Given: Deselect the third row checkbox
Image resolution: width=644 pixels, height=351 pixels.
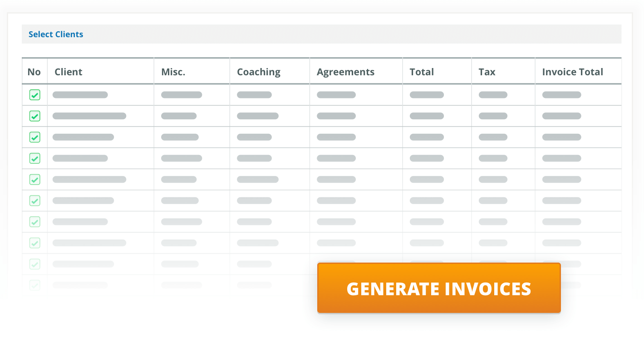Looking at the screenshot, I should (x=34, y=137).
